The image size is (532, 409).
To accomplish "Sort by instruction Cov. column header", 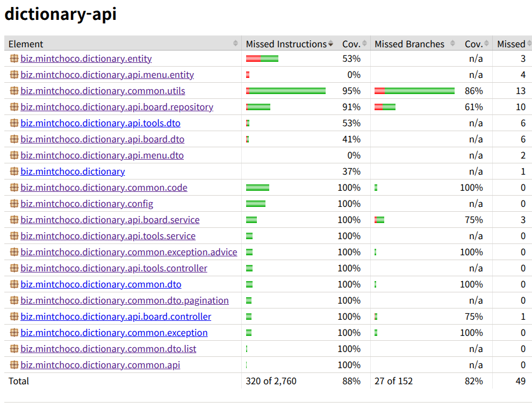I will pyautogui.click(x=355, y=44).
